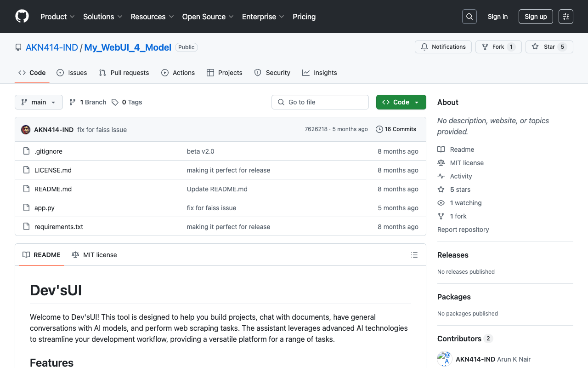
Task: Click the scale icon beside MIT license in About
Action: click(441, 163)
